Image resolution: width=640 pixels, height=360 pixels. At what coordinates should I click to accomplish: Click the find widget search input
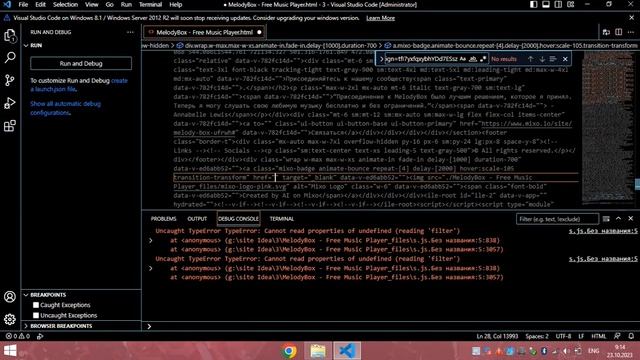click(421, 59)
